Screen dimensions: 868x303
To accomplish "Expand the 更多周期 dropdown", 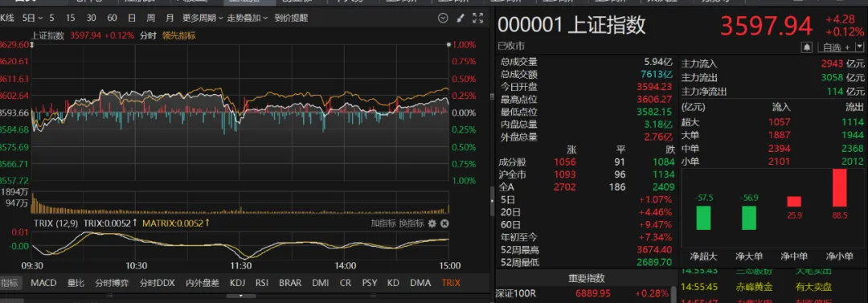I will 203,18.
